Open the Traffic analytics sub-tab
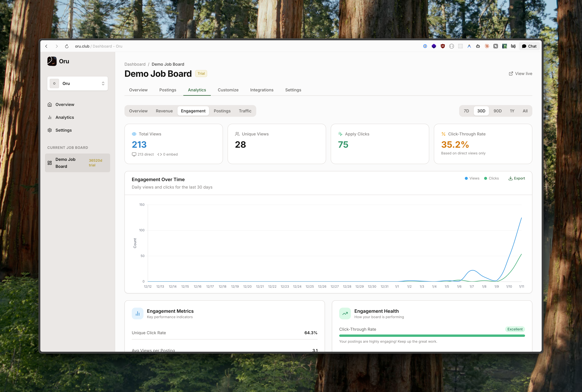582x392 pixels. (245, 111)
